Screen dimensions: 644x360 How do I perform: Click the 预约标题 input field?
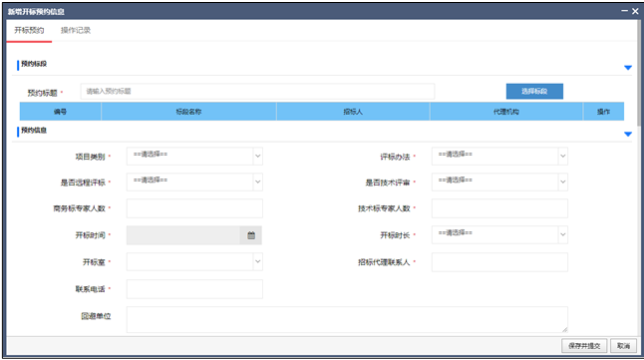(257, 91)
